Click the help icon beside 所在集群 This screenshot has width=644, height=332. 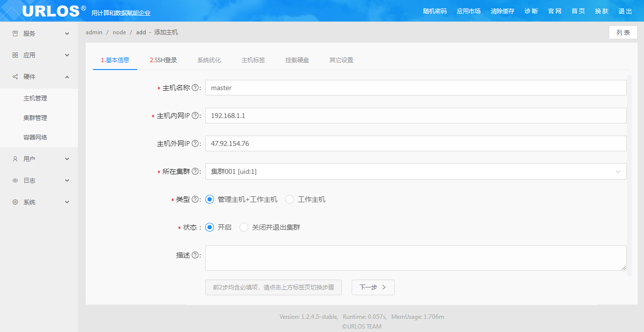195,172
